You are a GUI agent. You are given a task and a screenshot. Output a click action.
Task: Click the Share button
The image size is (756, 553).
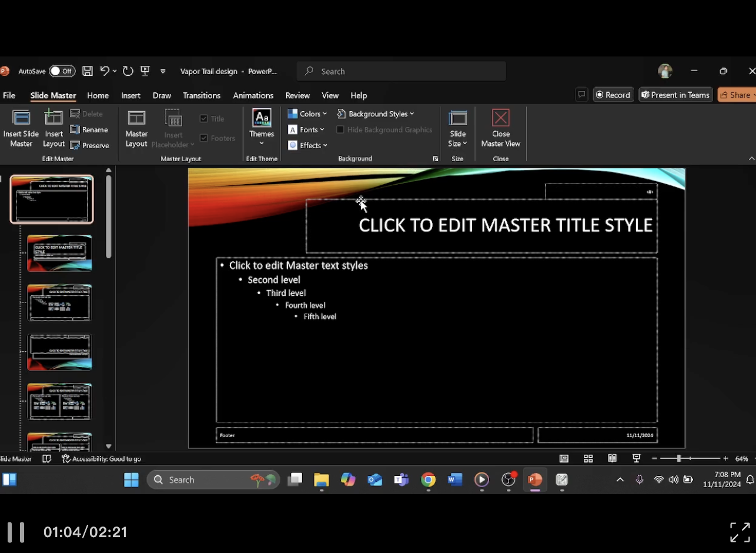click(x=737, y=95)
